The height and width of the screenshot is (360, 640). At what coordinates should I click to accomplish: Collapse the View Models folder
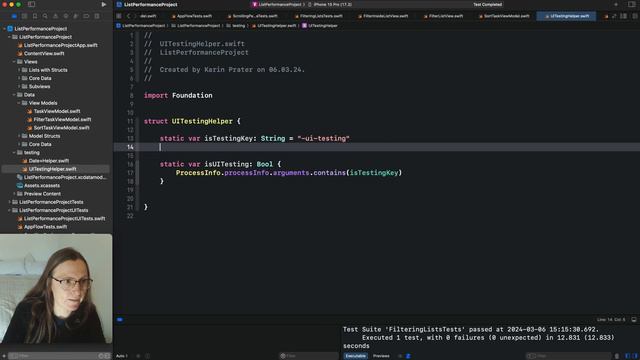[19, 103]
